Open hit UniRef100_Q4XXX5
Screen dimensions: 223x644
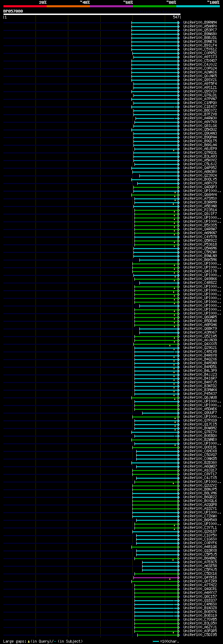click(200, 344)
